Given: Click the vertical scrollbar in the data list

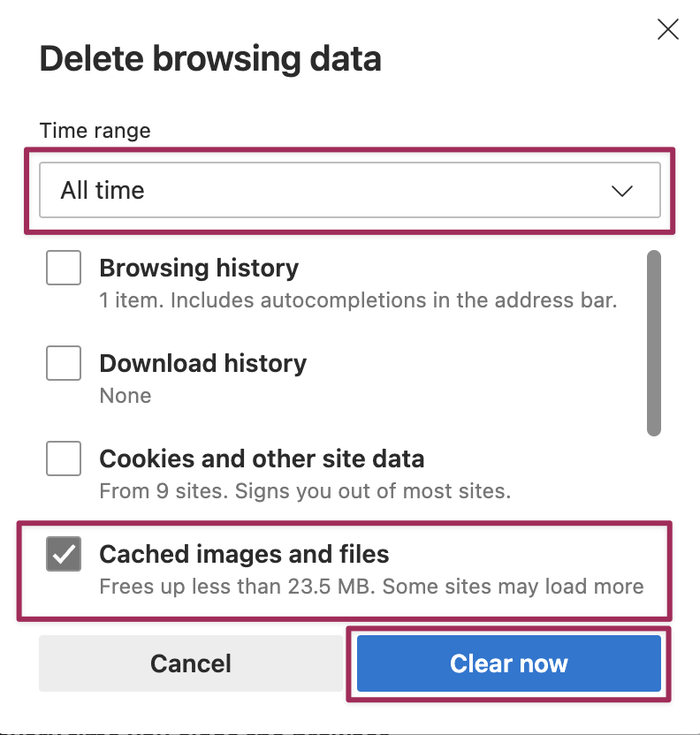Looking at the screenshot, I should point(654,343).
